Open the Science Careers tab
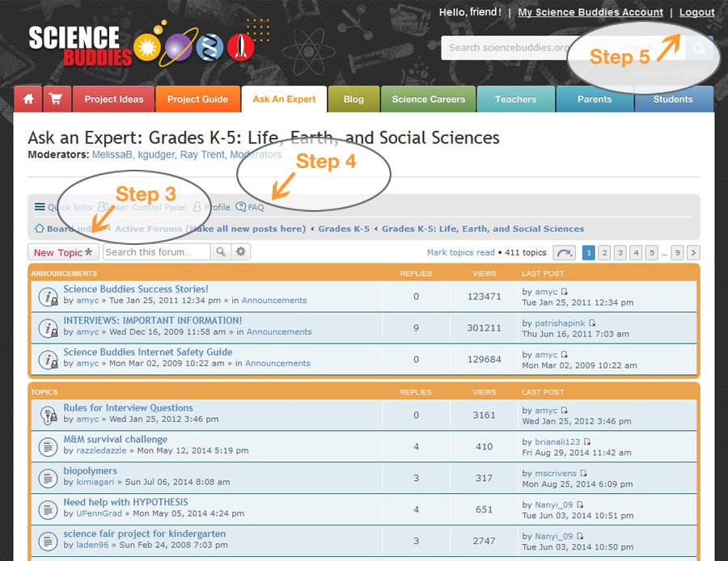728x561 pixels. [x=428, y=99]
